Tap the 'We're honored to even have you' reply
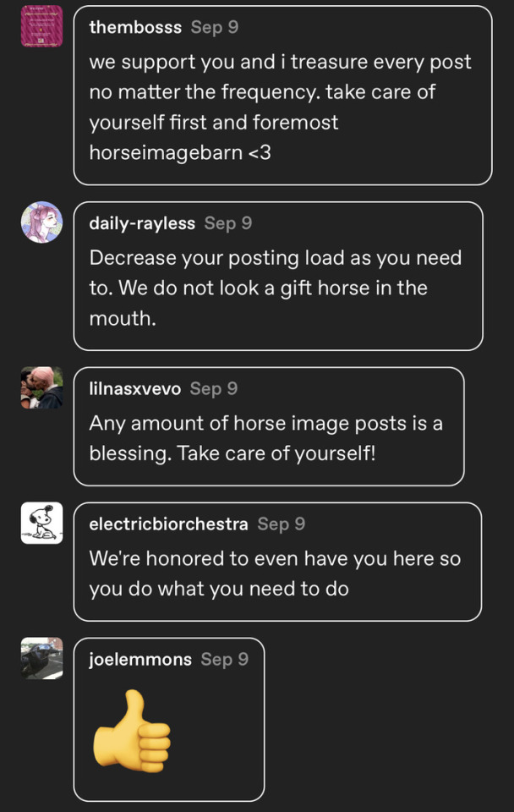This screenshot has width=514, height=812. pos(275,573)
